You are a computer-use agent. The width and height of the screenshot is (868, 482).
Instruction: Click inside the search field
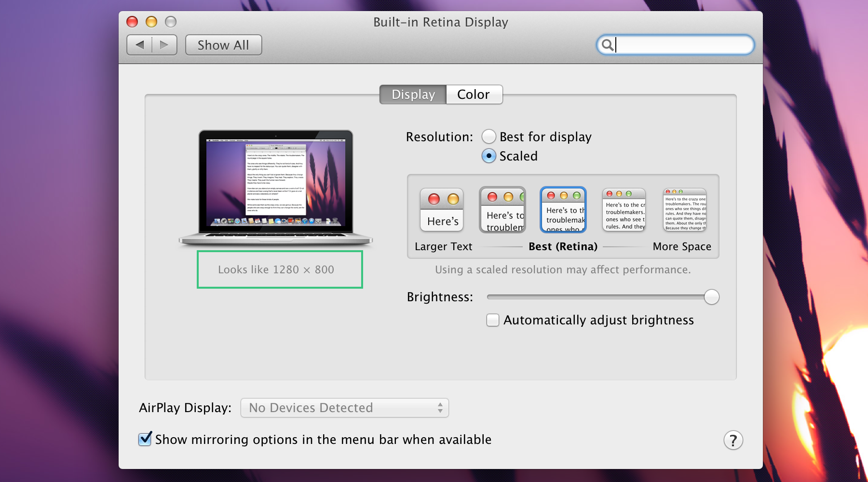pyautogui.click(x=675, y=44)
